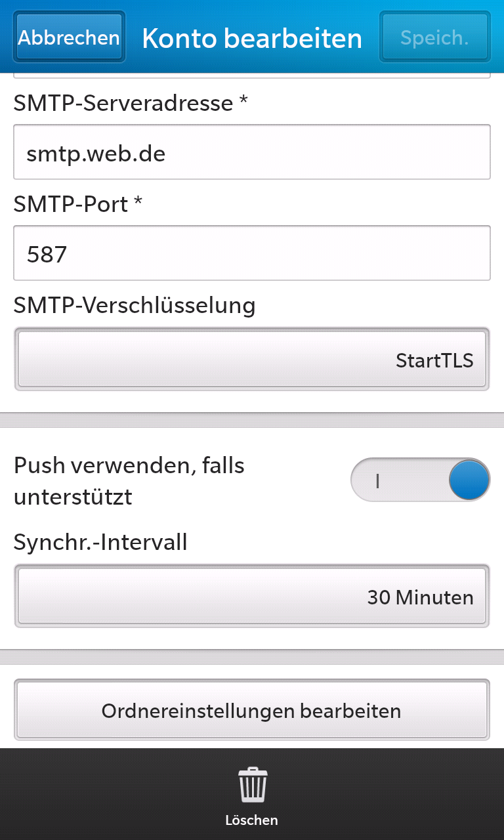Click the StartTLS value text
Screen dimensions: 504x840
pos(434,360)
